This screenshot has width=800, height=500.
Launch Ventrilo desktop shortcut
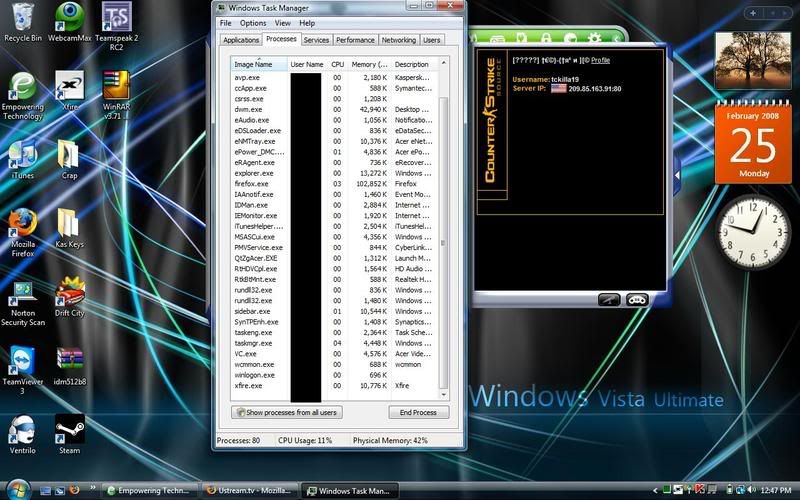(22, 435)
